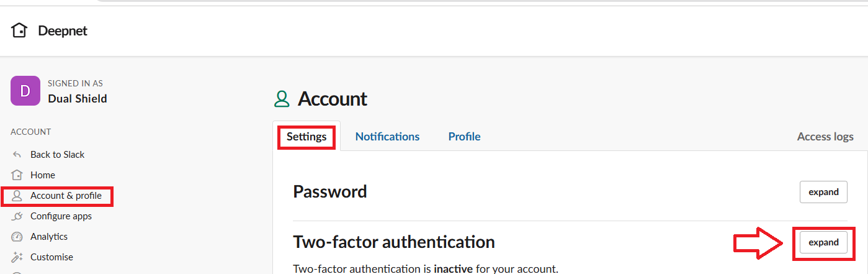This screenshot has width=868, height=274.
Task: Click the green Account heading icon
Action: coord(282,99)
